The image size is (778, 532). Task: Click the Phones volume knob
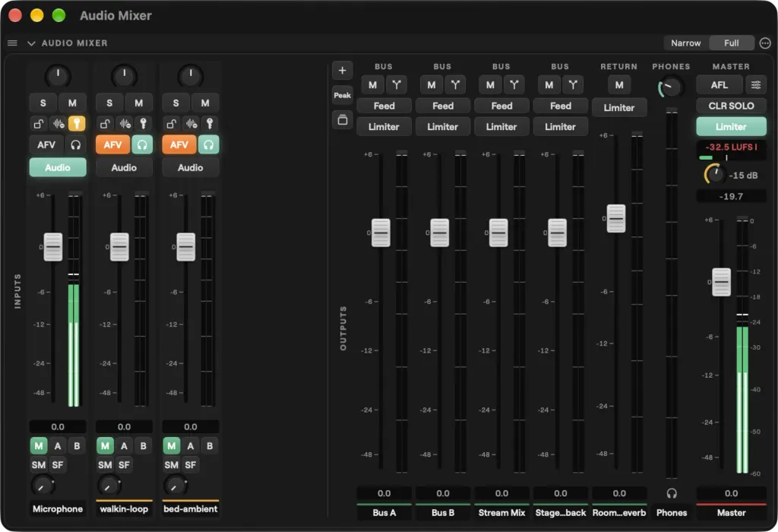(x=671, y=87)
